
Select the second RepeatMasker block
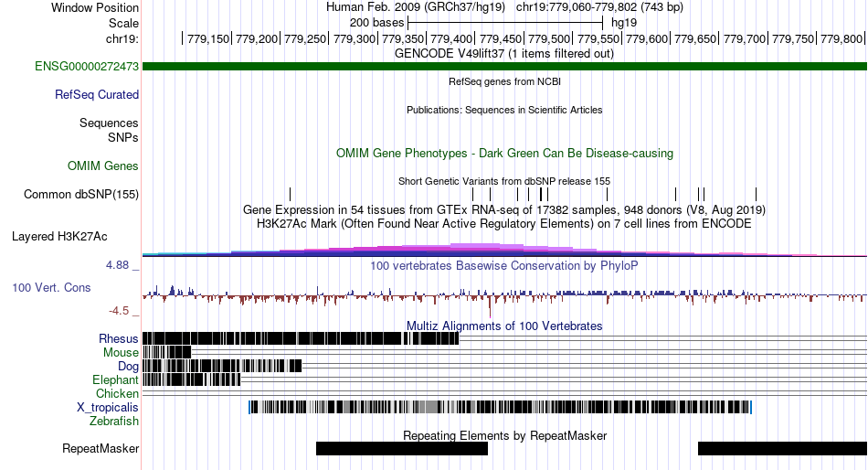782,448
